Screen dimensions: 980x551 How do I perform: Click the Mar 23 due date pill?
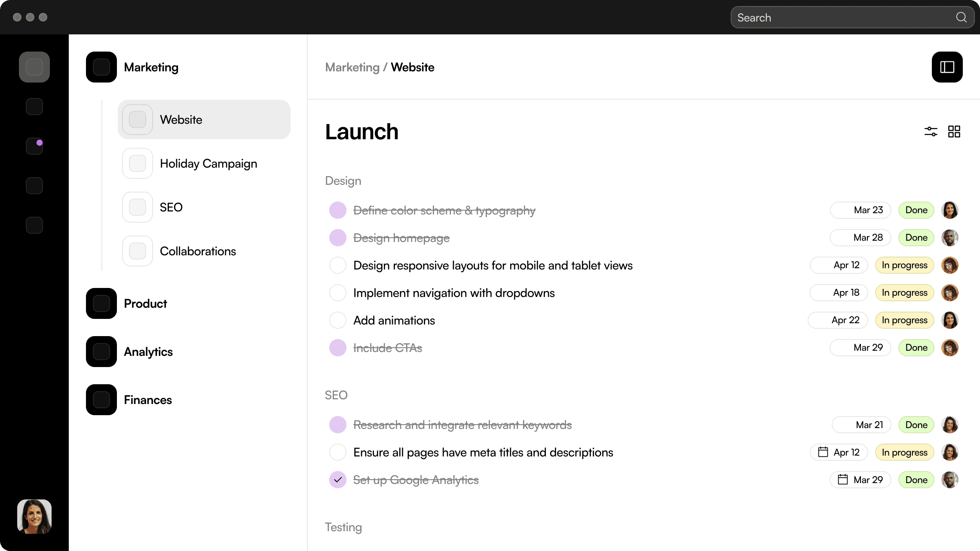pos(860,210)
